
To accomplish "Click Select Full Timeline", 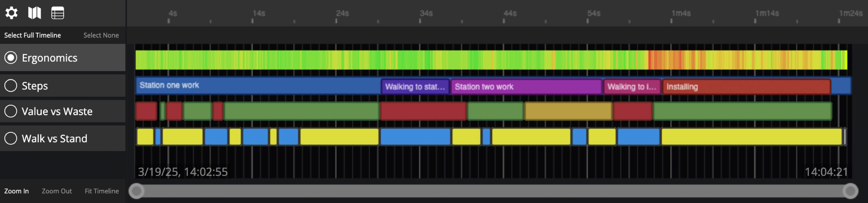I will tap(33, 35).
